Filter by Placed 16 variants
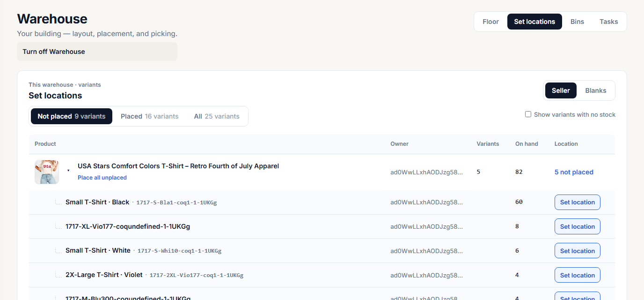 coord(150,116)
